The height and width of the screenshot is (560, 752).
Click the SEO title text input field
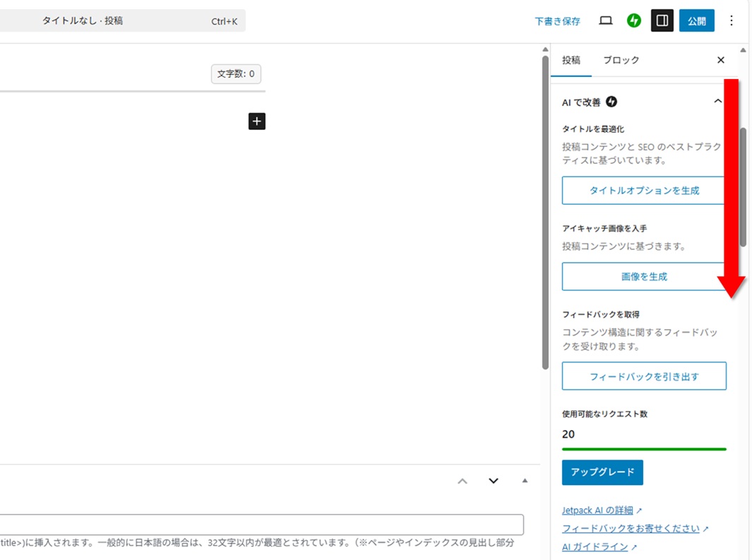point(261,525)
